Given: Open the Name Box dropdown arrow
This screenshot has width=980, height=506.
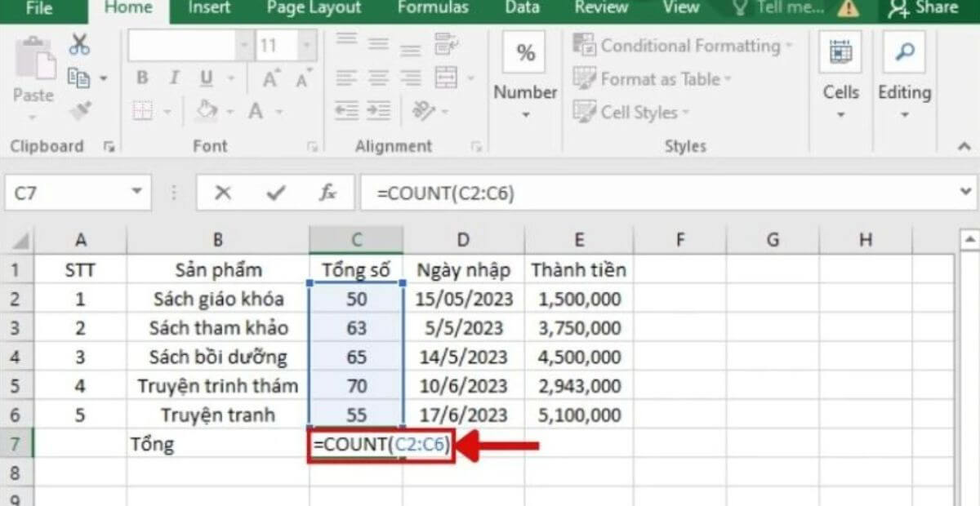Looking at the screenshot, I should click(136, 193).
